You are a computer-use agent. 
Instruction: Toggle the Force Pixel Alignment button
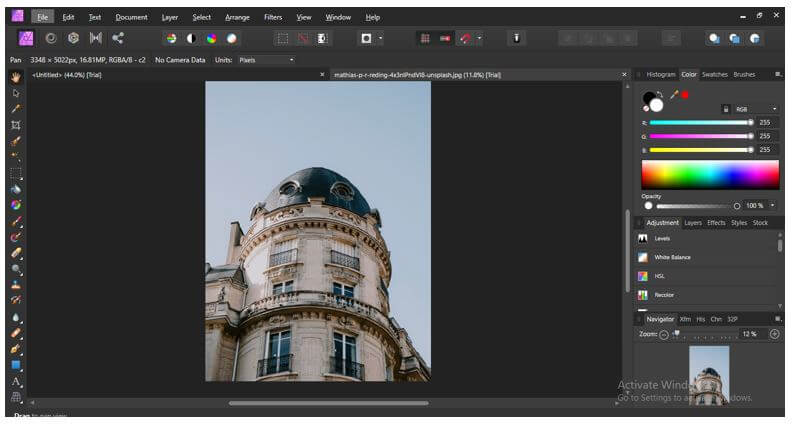[x=445, y=39]
